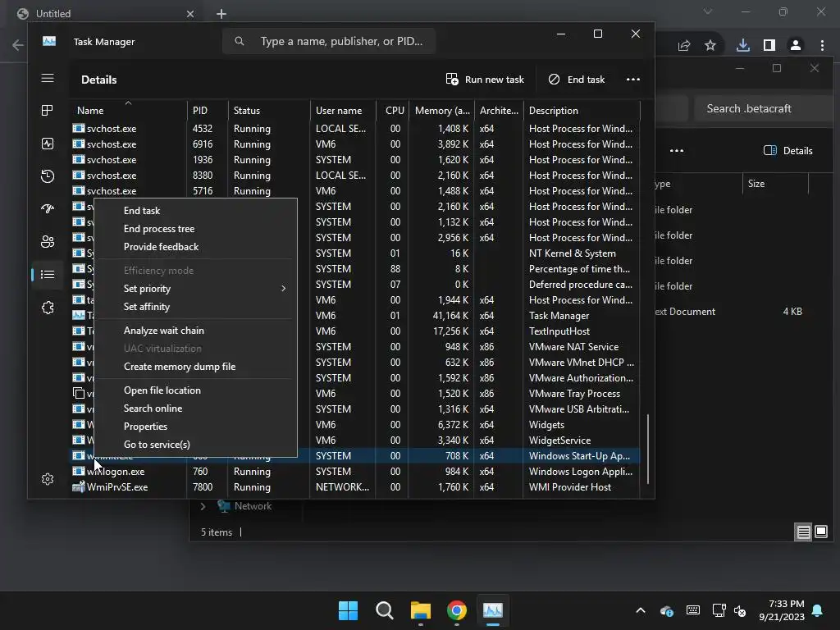Select the svchost.exe row with PID 8380
This screenshot has width=840, height=630.
coord(354,176)
